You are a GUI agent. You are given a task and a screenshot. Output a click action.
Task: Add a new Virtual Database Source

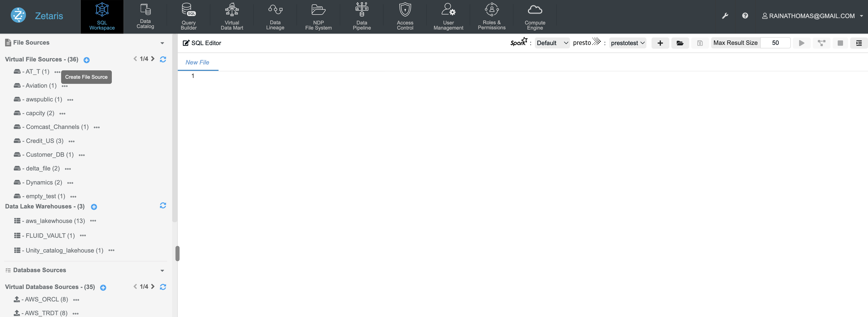[103, 288]
